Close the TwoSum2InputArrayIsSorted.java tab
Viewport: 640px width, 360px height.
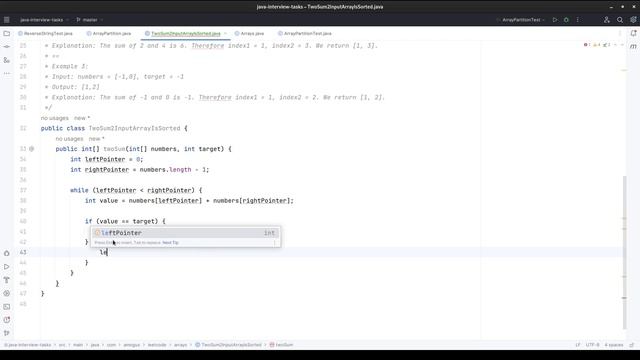tap(225, 33)
